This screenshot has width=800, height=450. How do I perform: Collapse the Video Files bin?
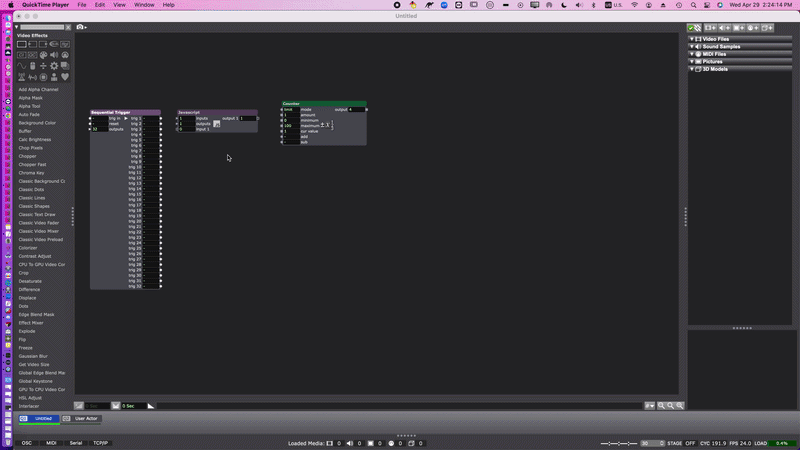coord(692,39)
